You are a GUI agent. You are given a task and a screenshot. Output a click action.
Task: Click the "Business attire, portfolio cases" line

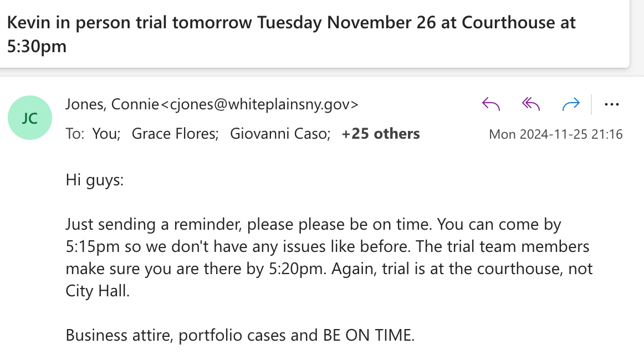[240, 335]
